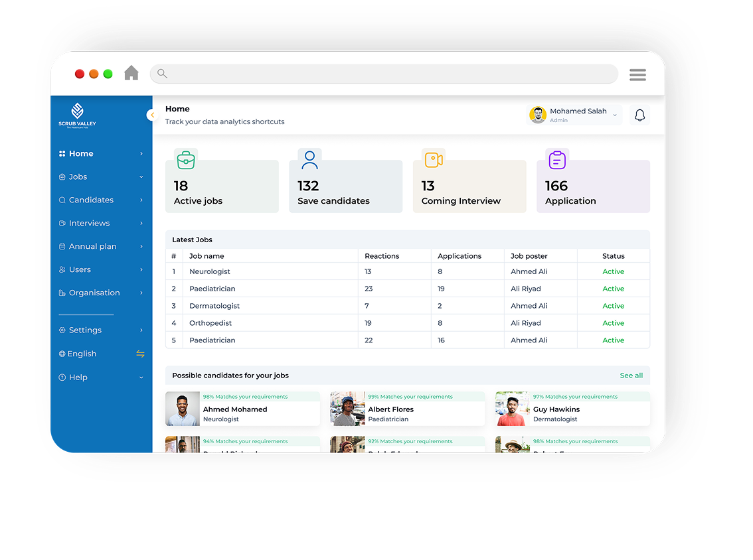Collapse the sidebar with the arrow button
753x560 pixels.
152,115
